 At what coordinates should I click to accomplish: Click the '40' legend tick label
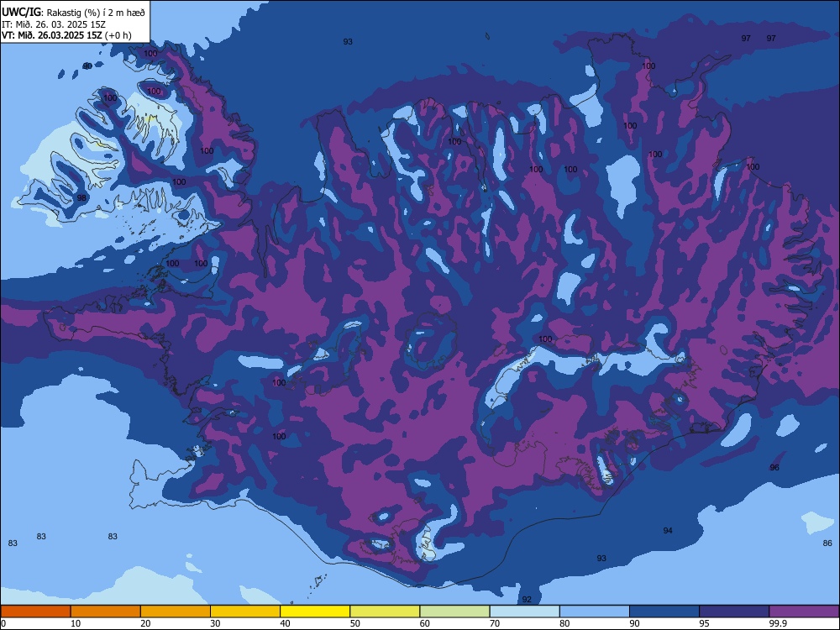(x=285, y=623)
